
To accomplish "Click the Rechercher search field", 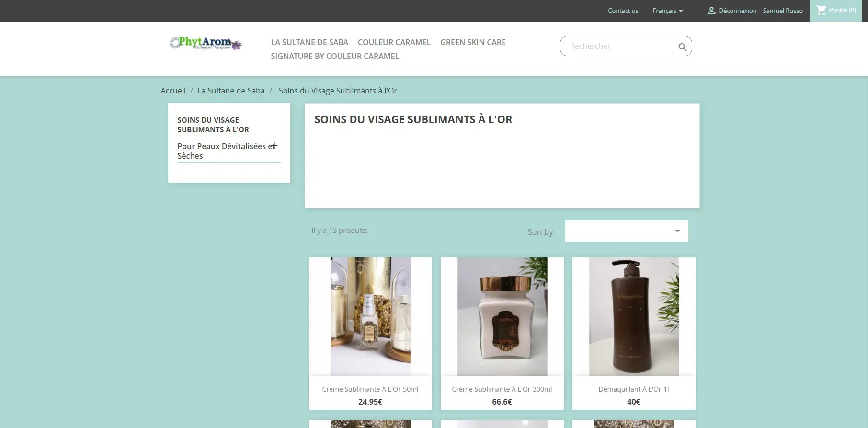I will 626,46.
